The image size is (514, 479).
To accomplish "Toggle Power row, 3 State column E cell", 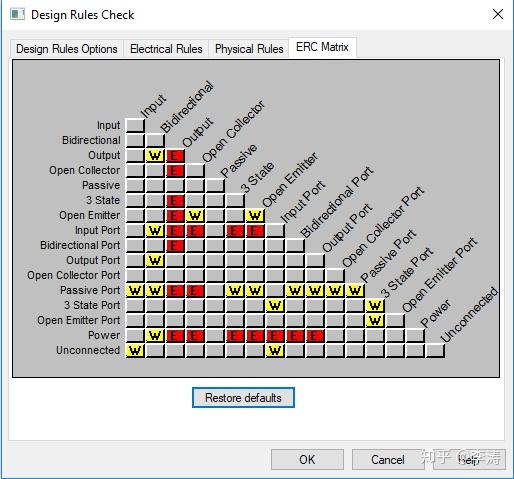I will pyautogui.click(x=235, y=336).
